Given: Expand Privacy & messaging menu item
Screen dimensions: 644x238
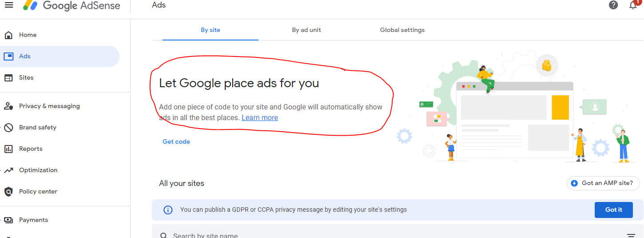Looking at the screenshot, I should (x=60, y=106).
